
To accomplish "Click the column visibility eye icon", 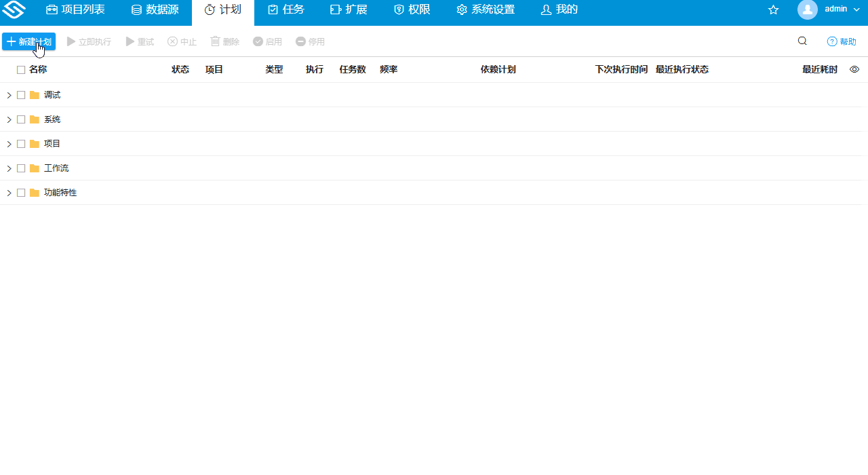I will tap(854, 69).
